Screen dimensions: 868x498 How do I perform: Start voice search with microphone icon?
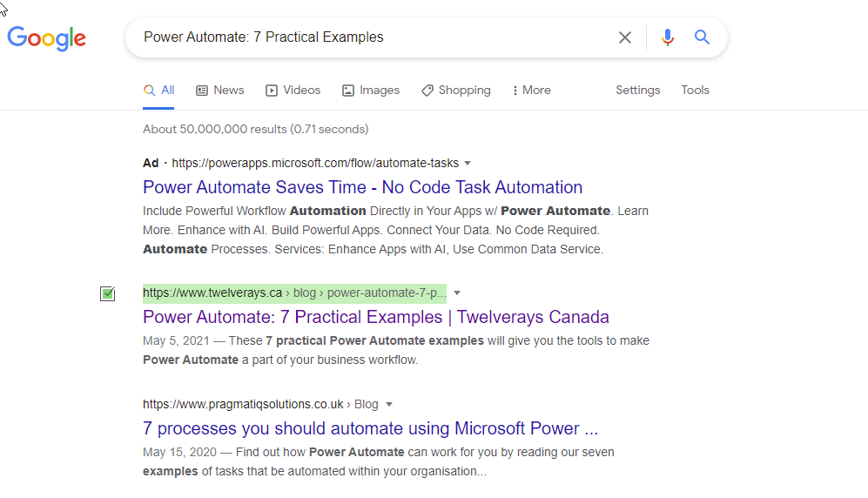pyautogui.click(x=668, y=37)
